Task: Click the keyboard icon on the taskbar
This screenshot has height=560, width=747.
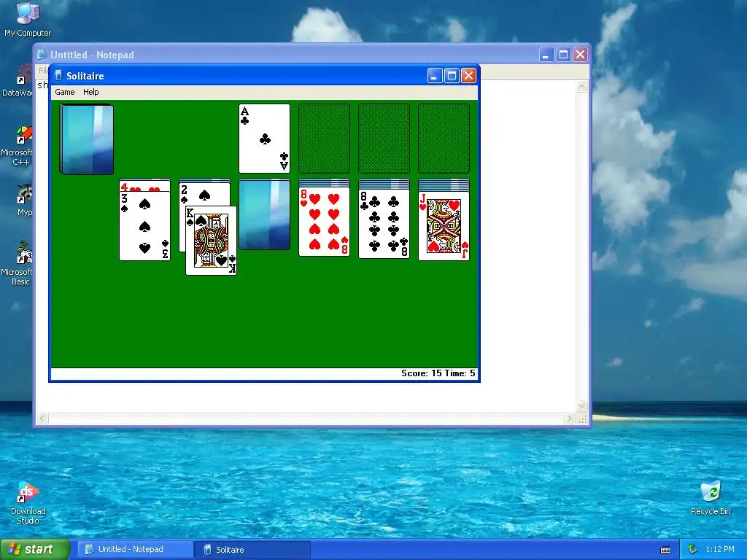Action: (x=665, y=550)
